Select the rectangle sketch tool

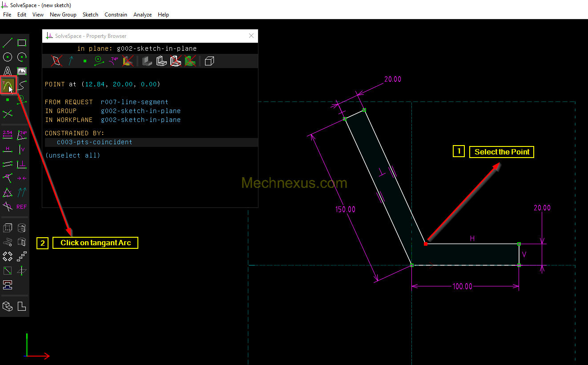tap(22, 43)
